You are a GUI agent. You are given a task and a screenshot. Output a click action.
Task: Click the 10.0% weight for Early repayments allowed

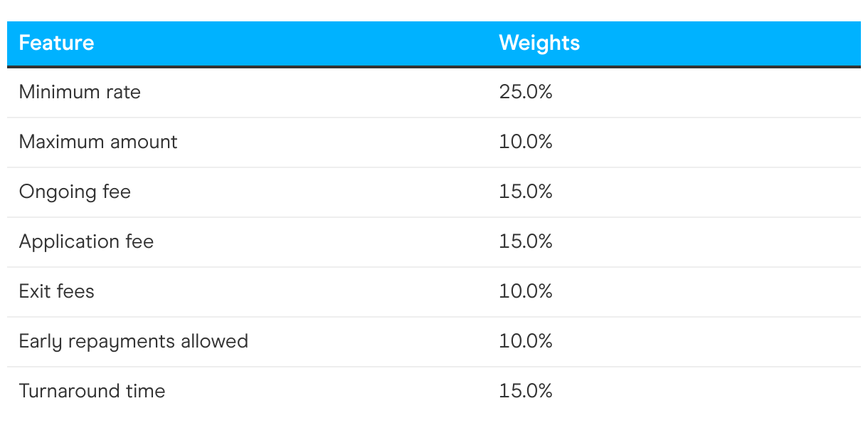click(526, 341)
